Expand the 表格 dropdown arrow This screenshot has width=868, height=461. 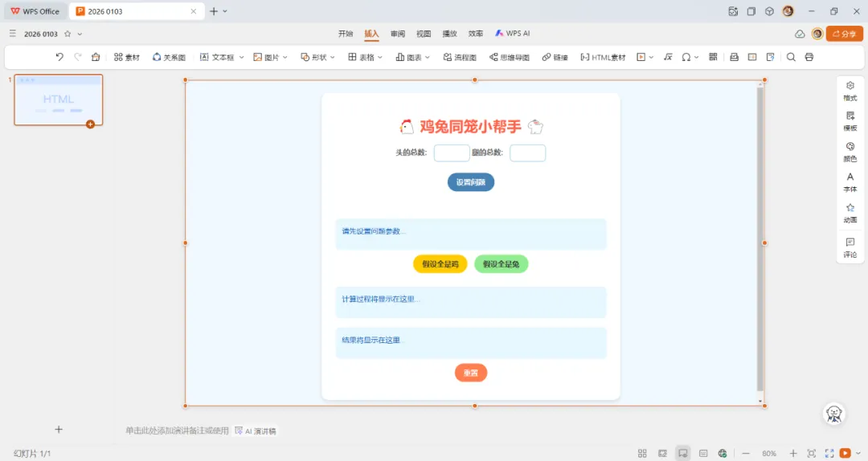pos(380,57)
